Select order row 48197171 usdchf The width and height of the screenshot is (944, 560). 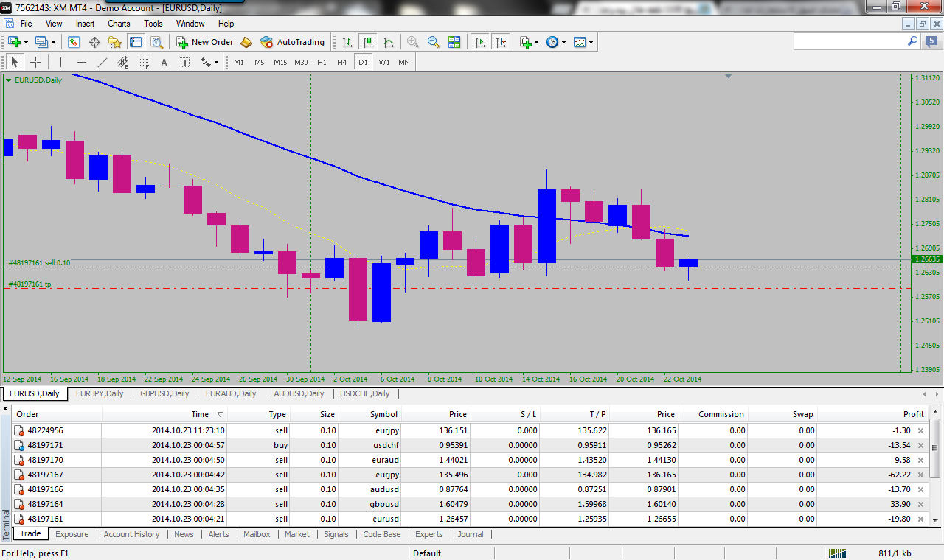[x=470, y=445]
